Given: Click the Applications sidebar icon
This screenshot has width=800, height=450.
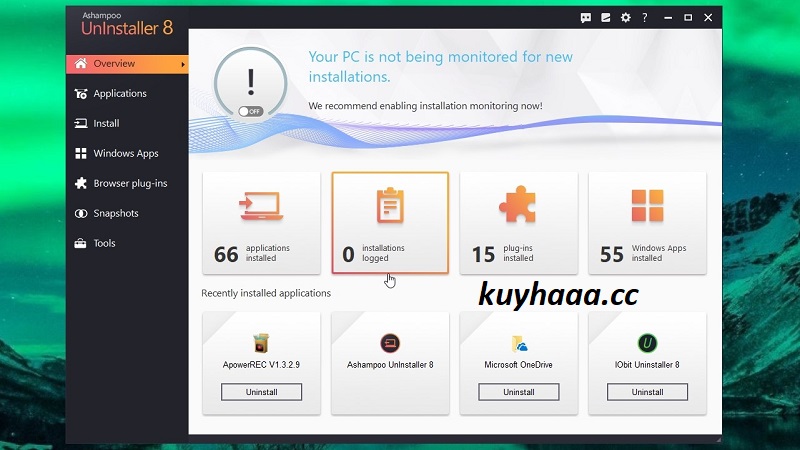Looking at the screenshot, I should [81, 93].
